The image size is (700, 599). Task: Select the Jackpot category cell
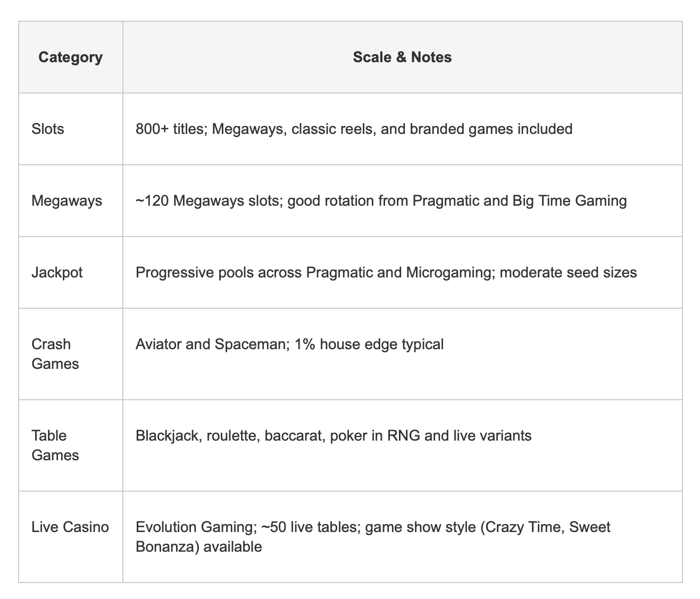click(x=70, y=272)
